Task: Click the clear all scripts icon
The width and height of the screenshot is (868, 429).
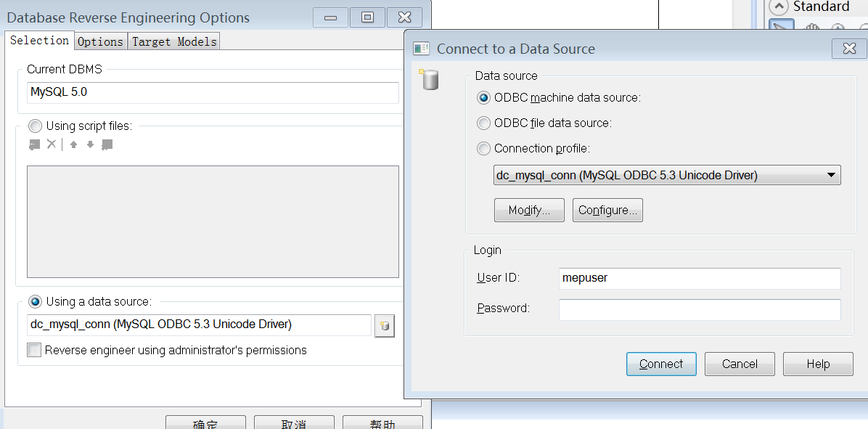Action: pyautogui.click(x=107, y=144)
